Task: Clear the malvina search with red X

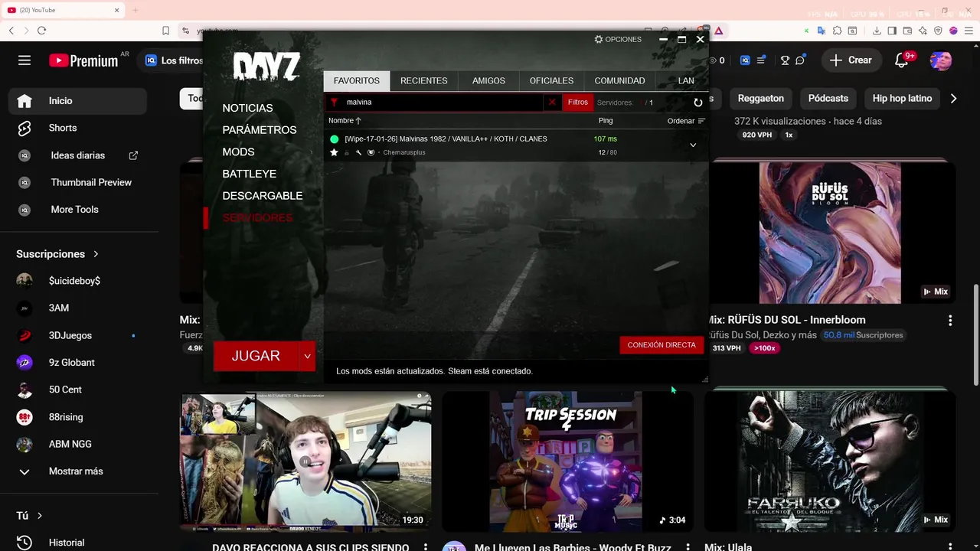Action: point(552,103)
